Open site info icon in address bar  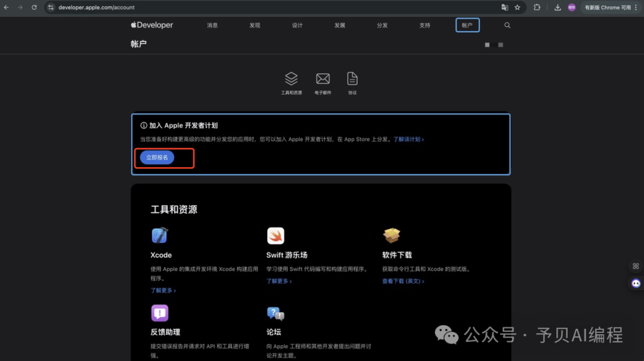[x=51, y=7]
